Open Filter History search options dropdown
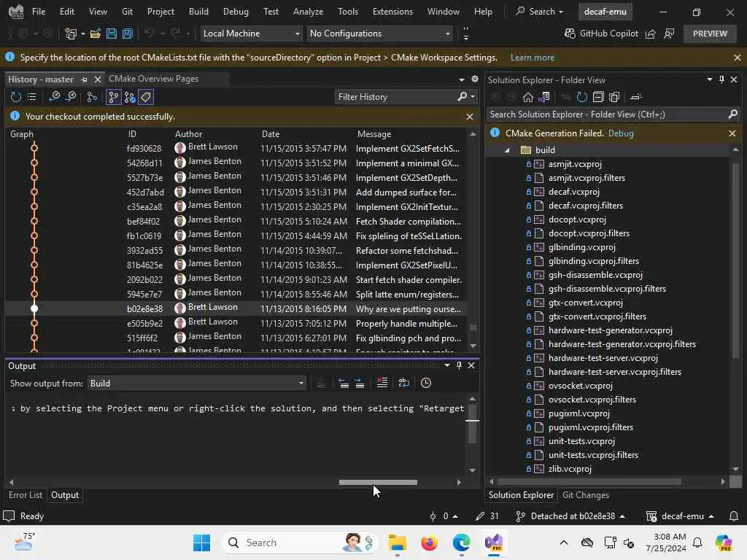 click(473, 97)
